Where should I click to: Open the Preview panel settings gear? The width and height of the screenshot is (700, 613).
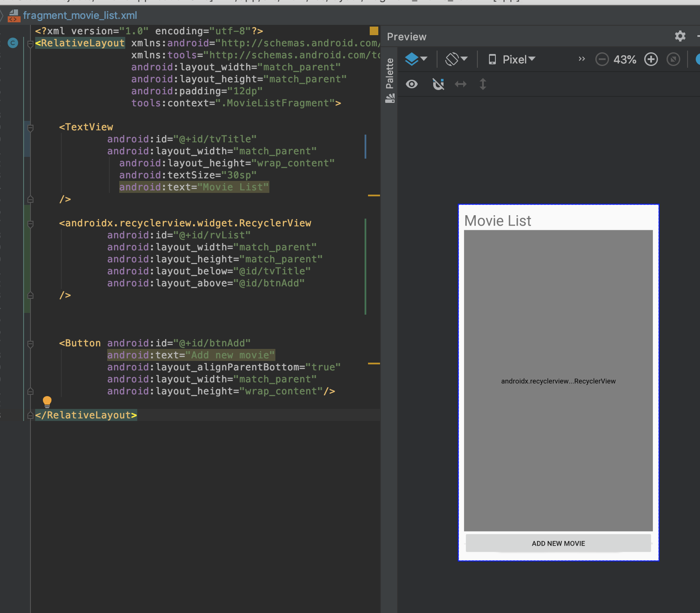point(680,36)
